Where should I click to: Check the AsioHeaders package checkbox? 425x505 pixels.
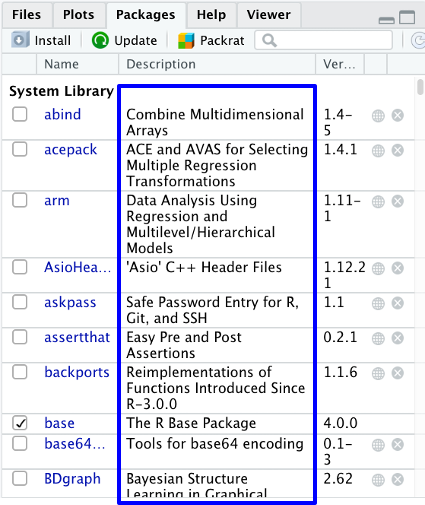[x=20, y=267]
